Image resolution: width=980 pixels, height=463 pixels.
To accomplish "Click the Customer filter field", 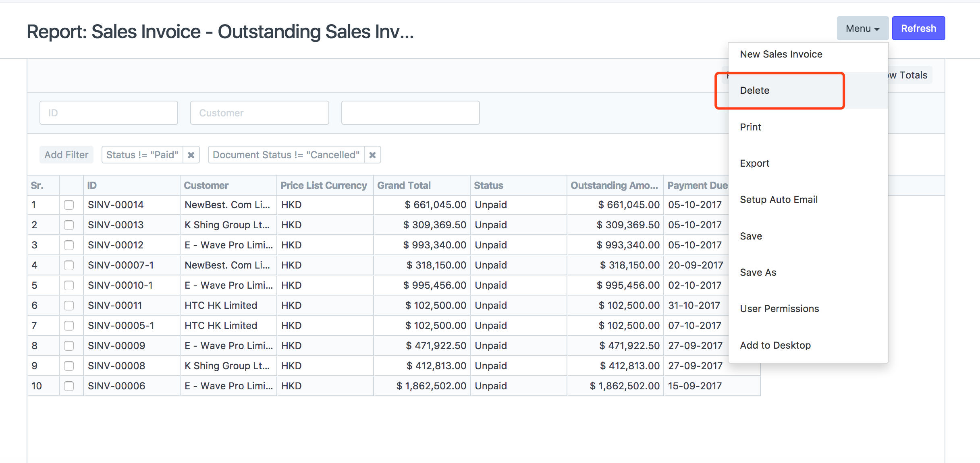I will tap(259, 113).
